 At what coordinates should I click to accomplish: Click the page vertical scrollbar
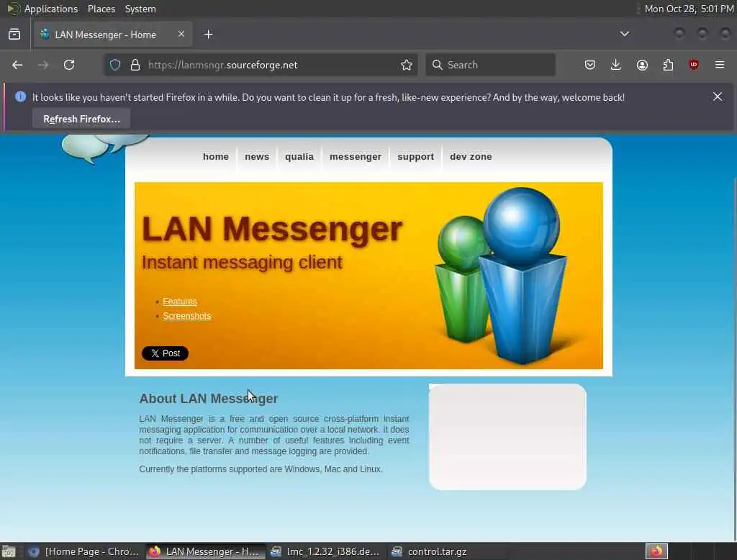tap(735, 359)
